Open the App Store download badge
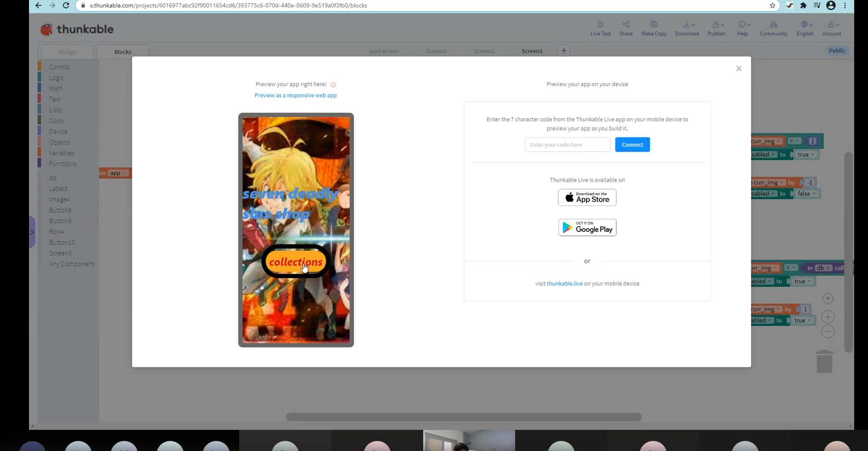 point(587,197)
